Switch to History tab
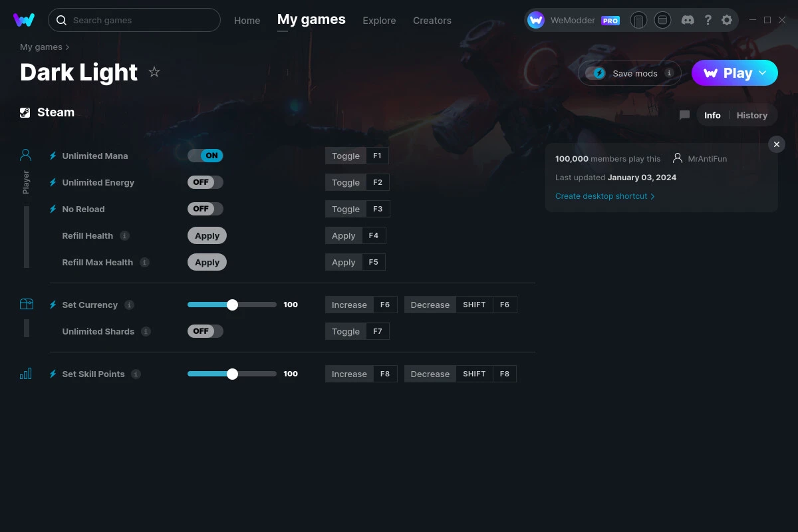798x532 pixels. click(752, 115)
